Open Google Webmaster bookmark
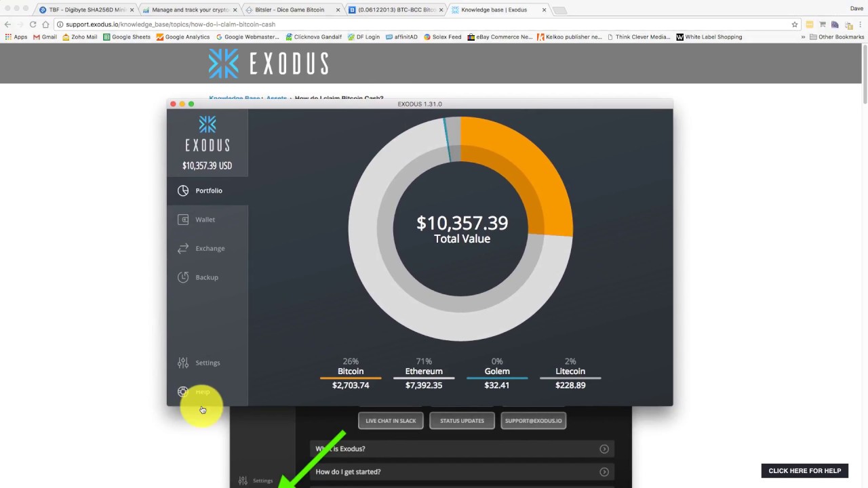This screenshot has height=488, width=868. [248, 37]
